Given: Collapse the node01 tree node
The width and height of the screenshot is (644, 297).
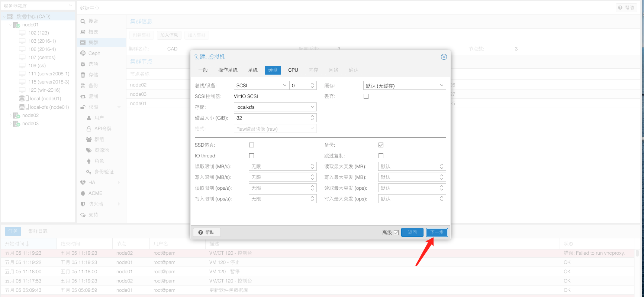Looking at the screenshot, I should coord(10,25).
